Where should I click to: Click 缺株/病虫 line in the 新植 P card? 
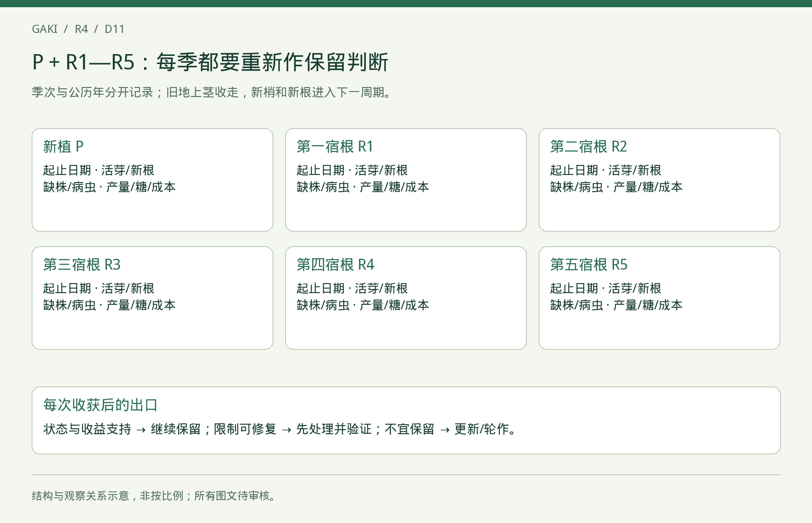click(109, 187)
